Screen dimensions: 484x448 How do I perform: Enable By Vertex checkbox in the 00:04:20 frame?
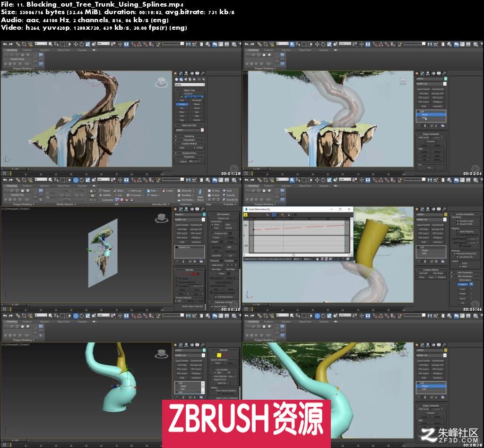click(177, 278)
